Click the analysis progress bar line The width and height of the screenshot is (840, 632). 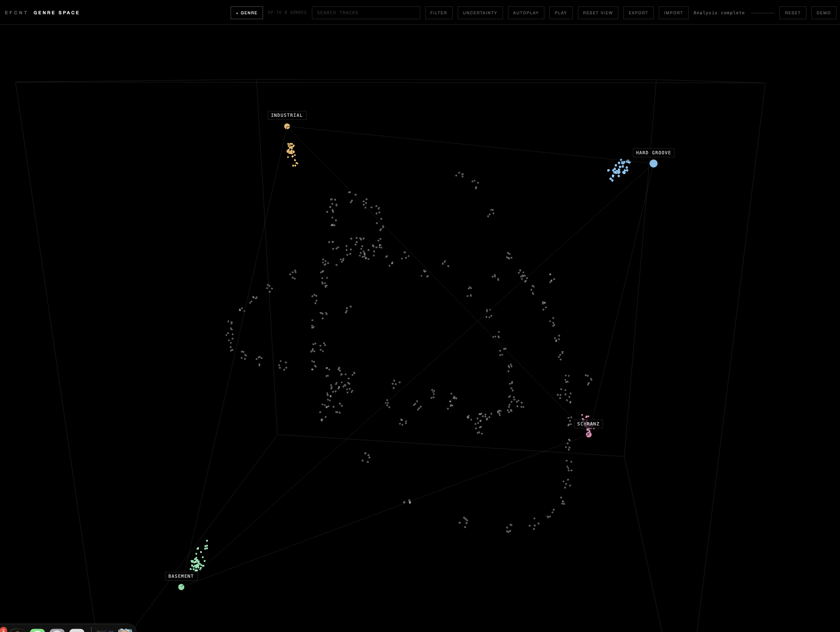pos(763,13)
